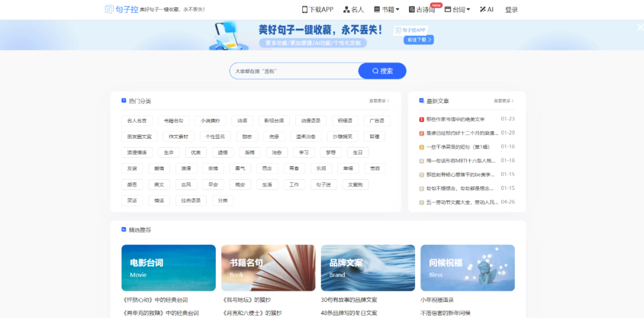Select the 生日 category tag
This screenshot has width=644, height=318.
pos(358,152)
